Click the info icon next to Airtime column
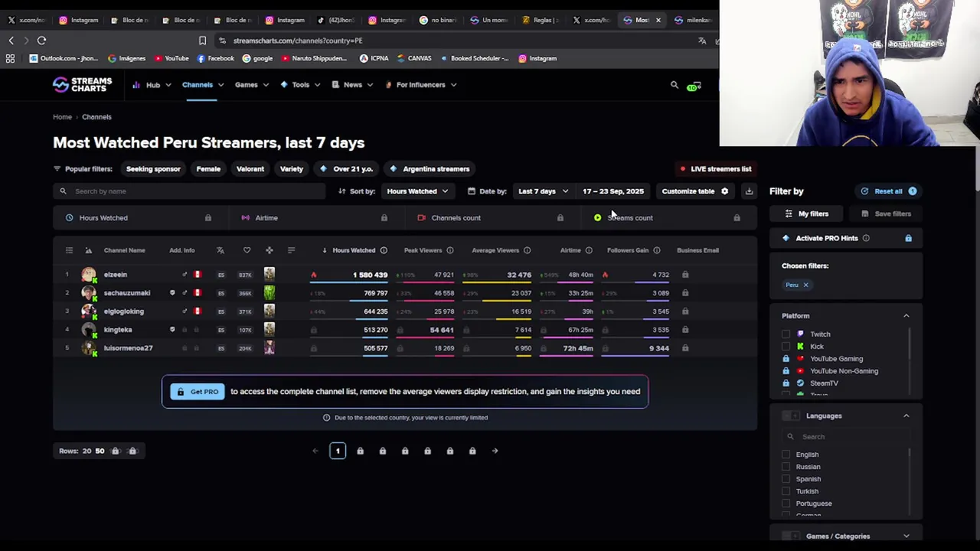Image resolution: width=980 pixels, height=551 pixels. pyautogui.click(x=589, y=250)
